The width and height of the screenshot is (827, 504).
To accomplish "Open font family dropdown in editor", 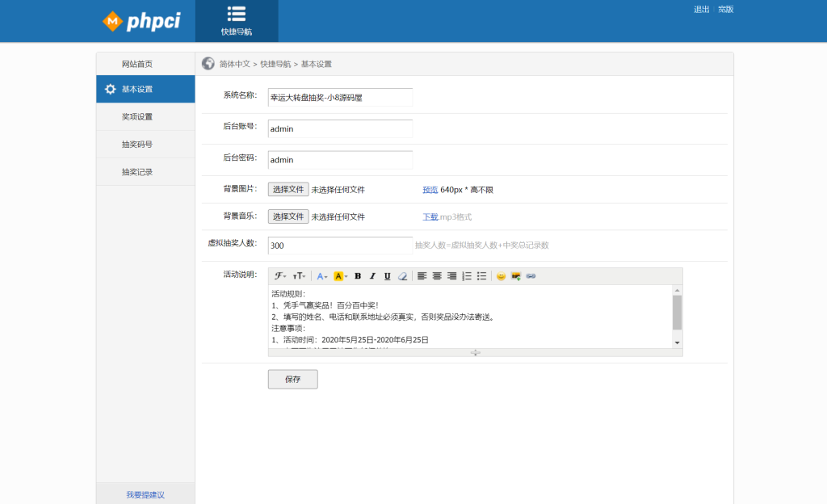I will coord(280,276).
